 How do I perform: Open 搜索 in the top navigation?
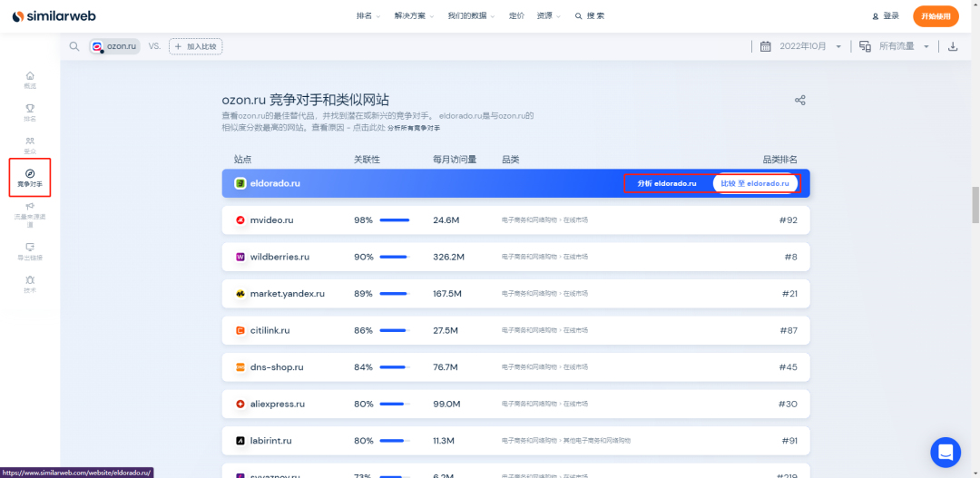(x=590, y=15)
